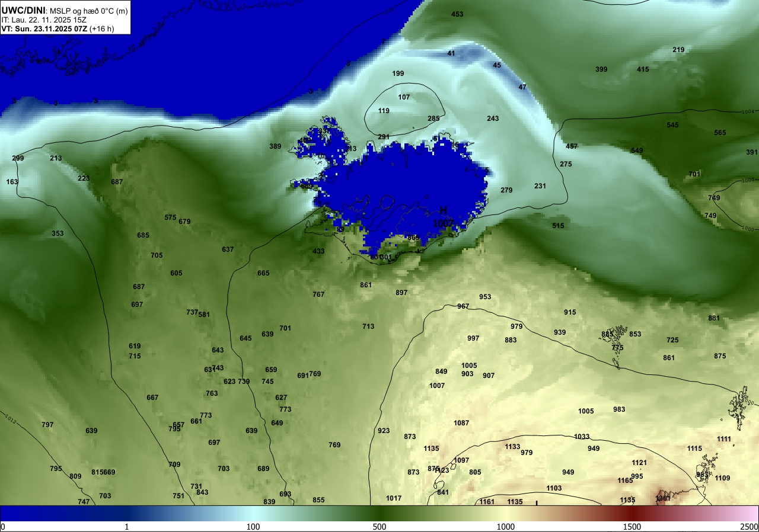The height and width of the screenshot is (532, 759).
Task: Click the value 605 on the map
Action: [x=176, y=273]
